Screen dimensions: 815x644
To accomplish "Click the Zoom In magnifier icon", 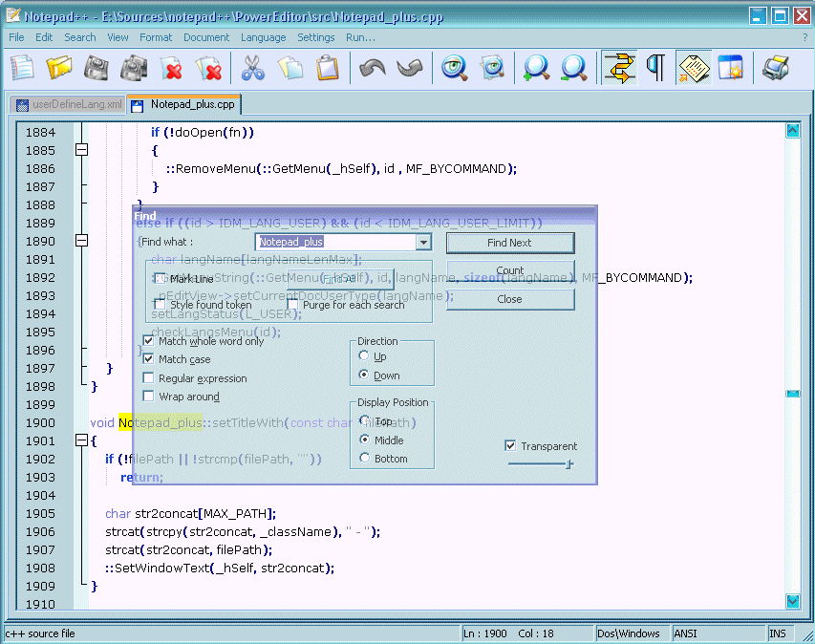I will pyautogui.click(x=536, y=68).
